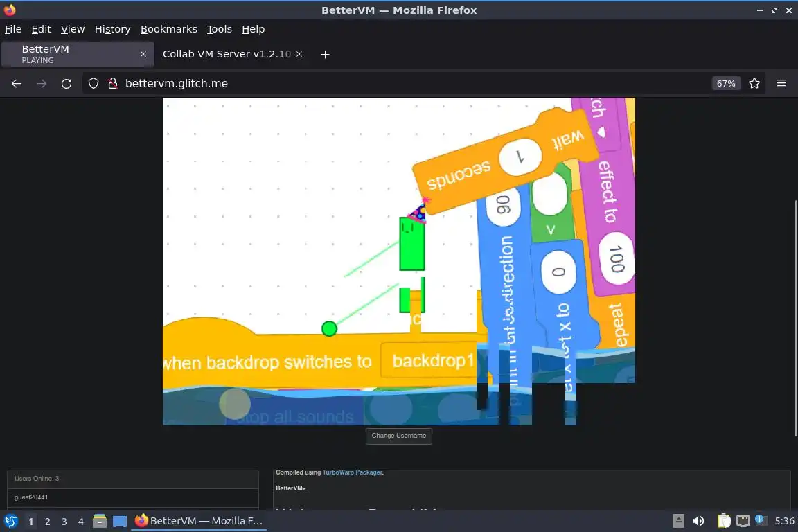This screenshot has width=798, height=532.
Task: Click the Users Online: 3 header
Action: coord(133,479)
